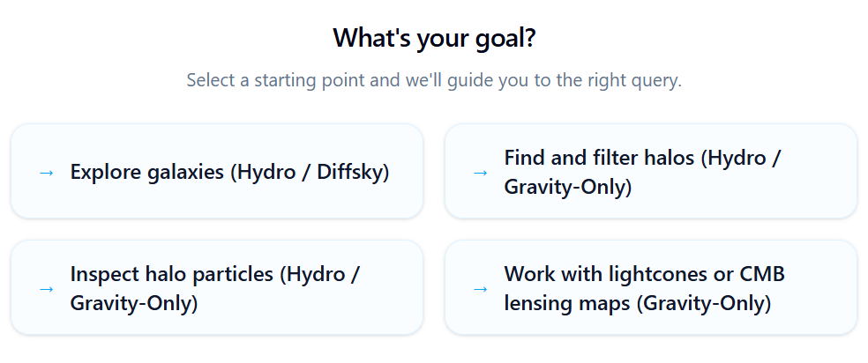Screen dimensions: 868x363
Task: Click "Gravity-Only)" line in the halos filter card
Action: [568, 188]
